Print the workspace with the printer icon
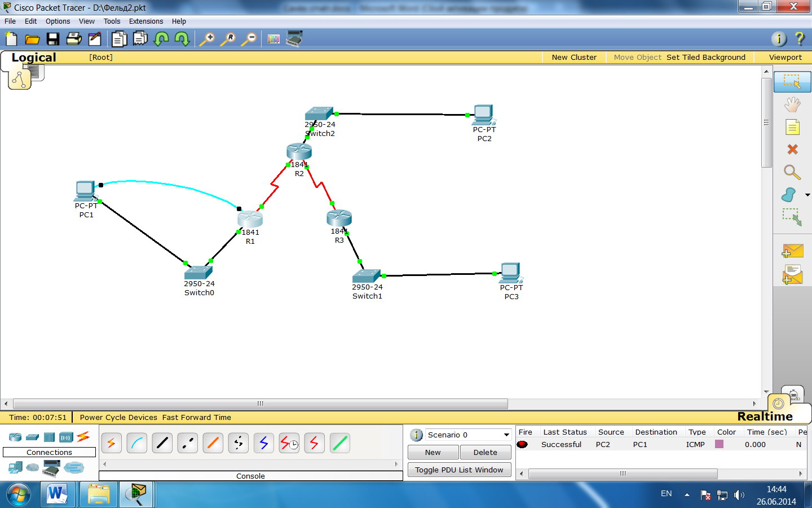Image resolution: width=812 pixels, height=508 pixels. (x=74, y=39)
